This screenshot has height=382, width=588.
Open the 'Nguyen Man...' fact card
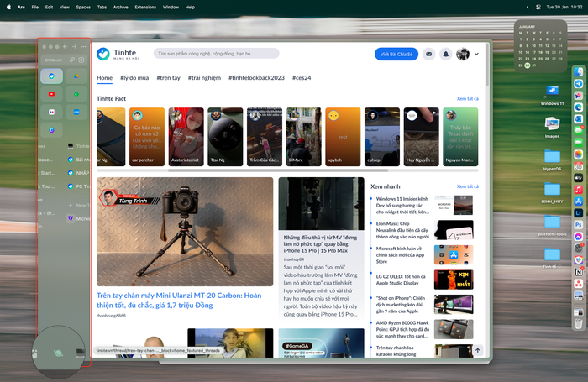coord(460,137)
